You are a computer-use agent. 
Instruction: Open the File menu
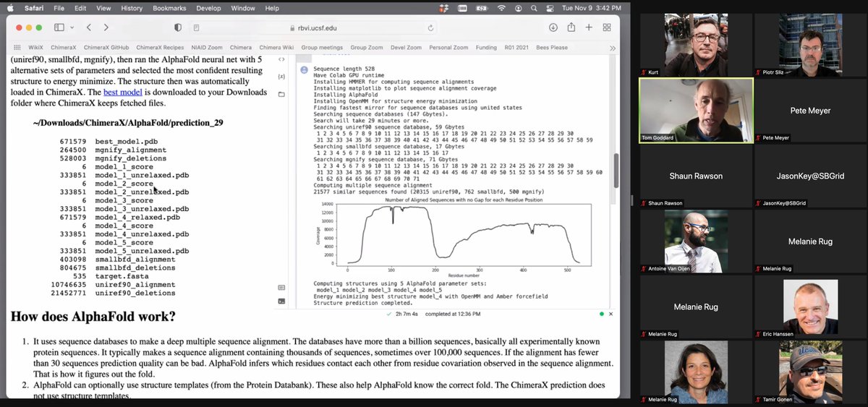pos(59,8)
